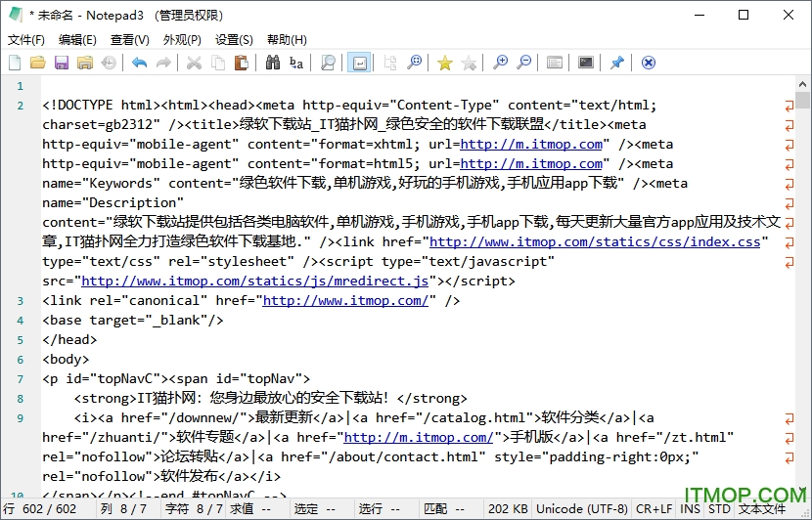This screenshot has height=520, width=812.
Task: Click the magnifier over page toolbar icon
Action: 328,63
